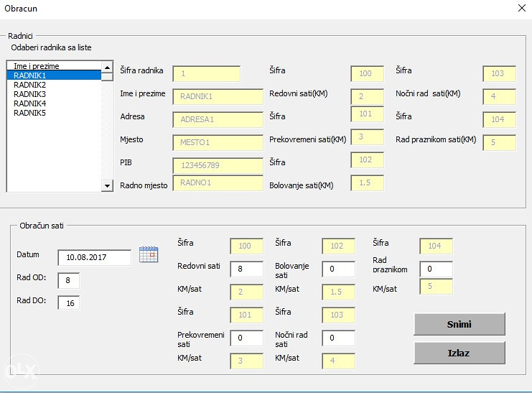Click KM/sat field under Redovni sati
Viewport: 532px width, 393px height.
(x=247, y=292)
